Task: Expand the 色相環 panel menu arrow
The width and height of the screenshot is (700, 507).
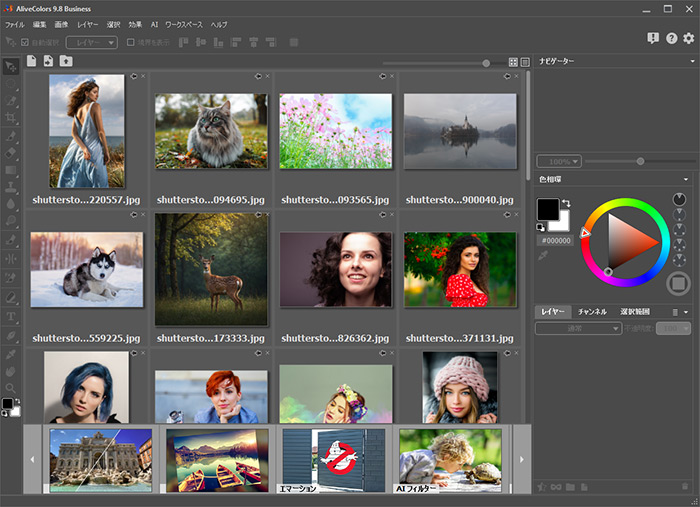Action: pyautogui.click(x=686, y=179)
